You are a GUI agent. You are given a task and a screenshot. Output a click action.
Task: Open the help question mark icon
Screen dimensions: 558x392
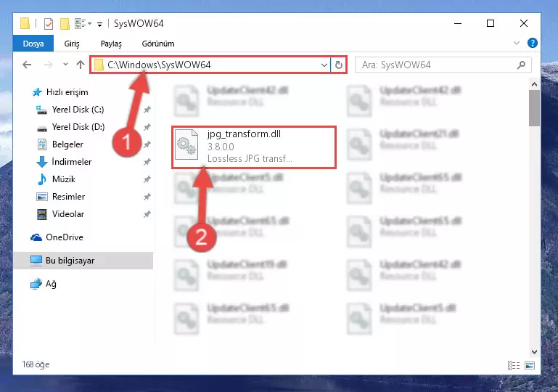[x=533, y=43]
